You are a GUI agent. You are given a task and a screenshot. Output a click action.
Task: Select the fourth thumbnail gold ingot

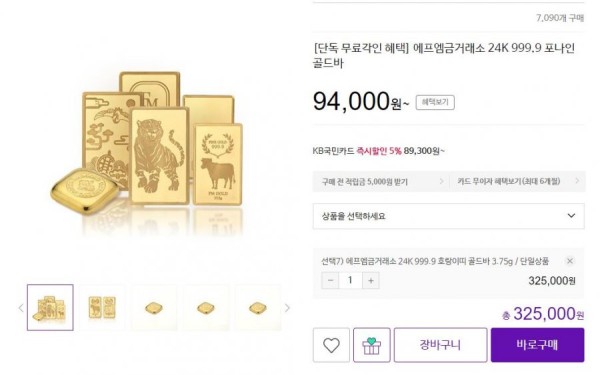pos(206,308)
